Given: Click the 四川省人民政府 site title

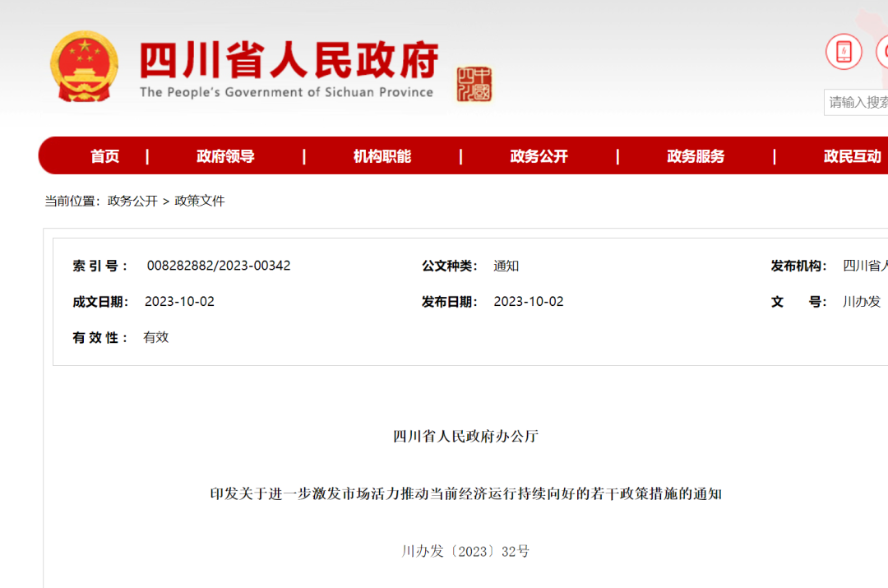Looking at the screenshot, I should point(289,59).
